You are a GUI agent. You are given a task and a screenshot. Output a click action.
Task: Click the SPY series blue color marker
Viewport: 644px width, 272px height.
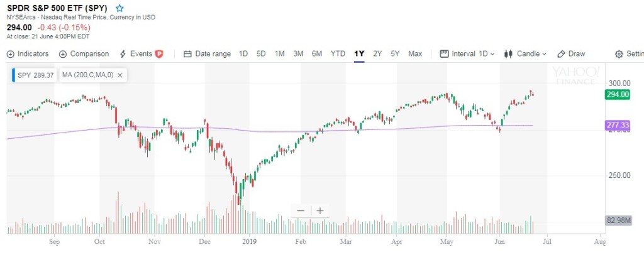tap(13, 75)
